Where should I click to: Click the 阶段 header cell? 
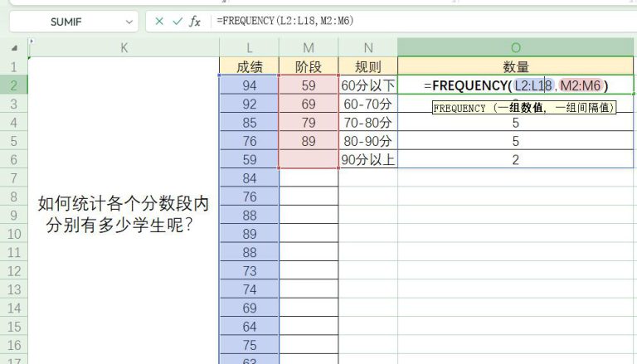[309, 66]
